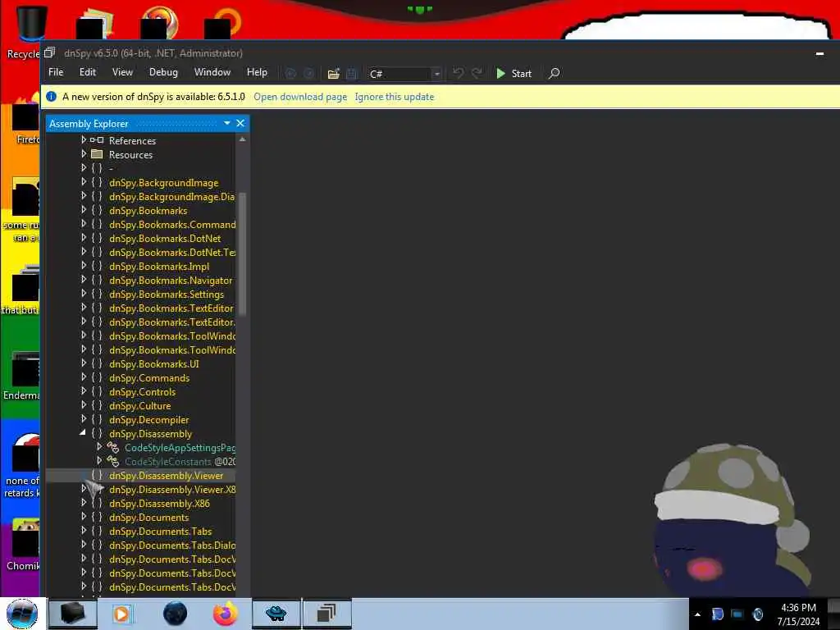
Task: Click the Start button label
Action: 521,74
